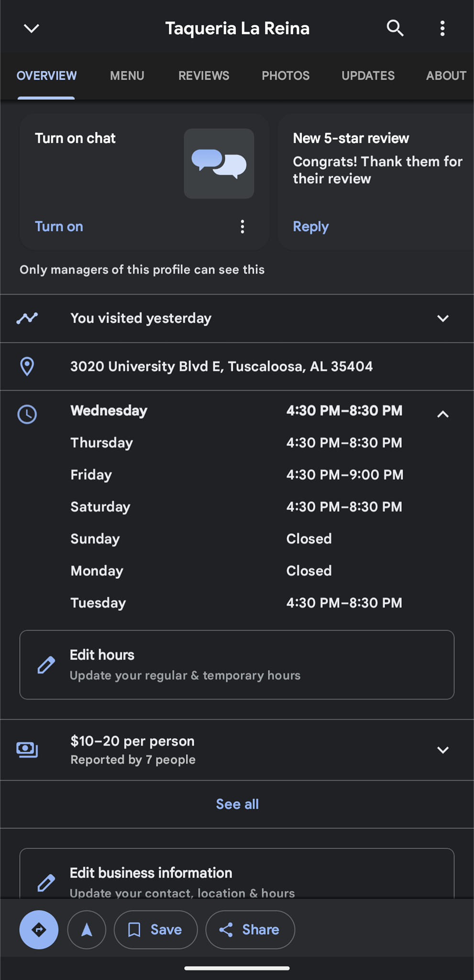Tap the See all link

[237, 804]
